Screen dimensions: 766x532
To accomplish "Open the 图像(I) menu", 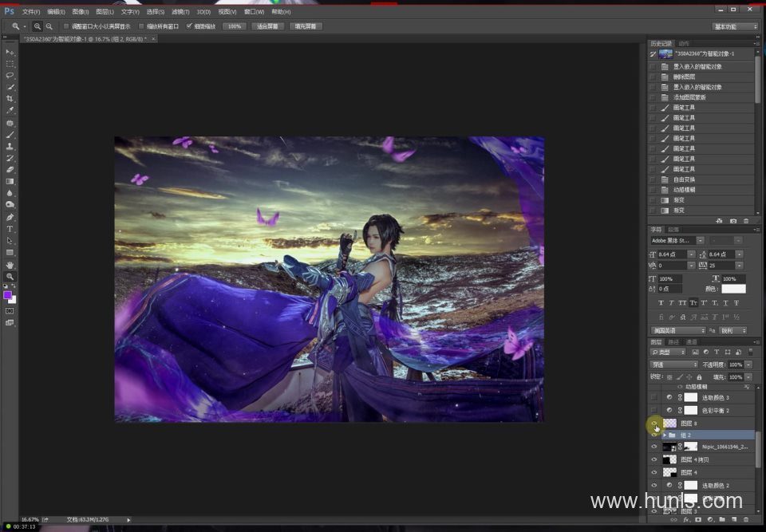I will tap(80, 12).
